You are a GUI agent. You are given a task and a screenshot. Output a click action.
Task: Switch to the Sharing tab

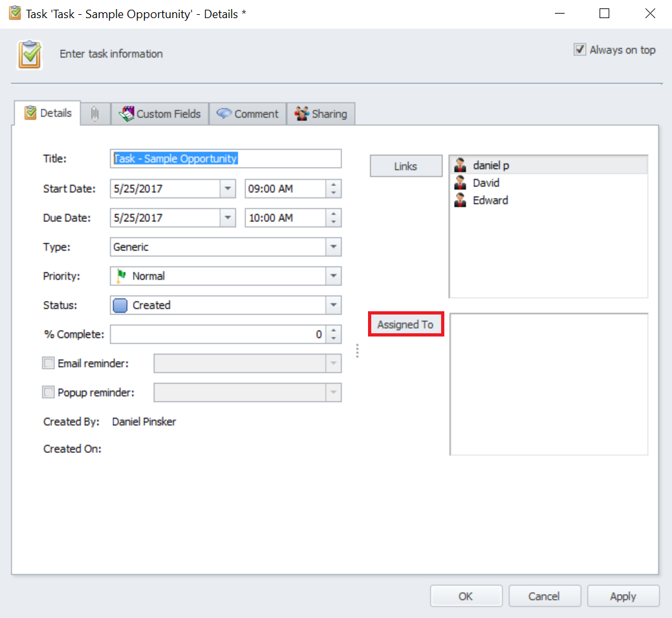[x=321, y=114]
